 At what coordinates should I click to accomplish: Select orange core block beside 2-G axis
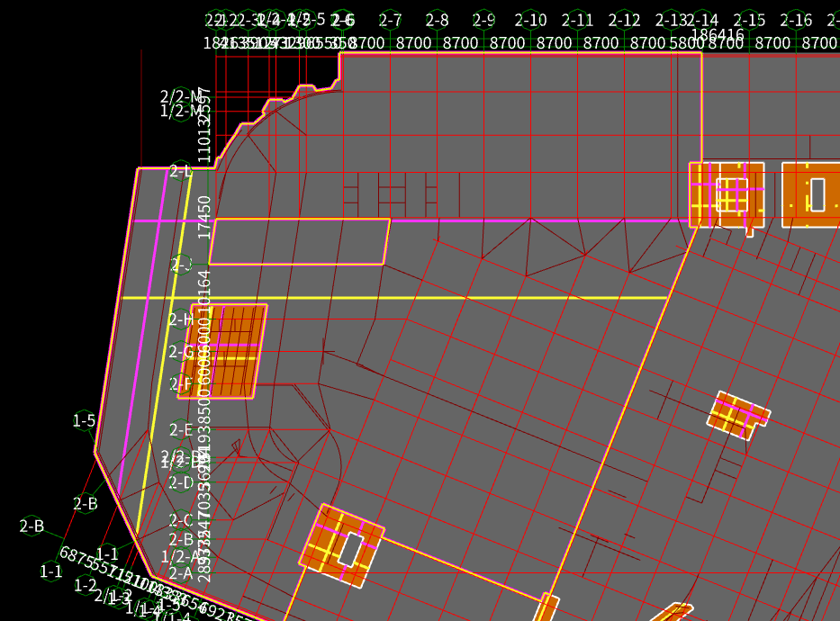click(222, 351)
